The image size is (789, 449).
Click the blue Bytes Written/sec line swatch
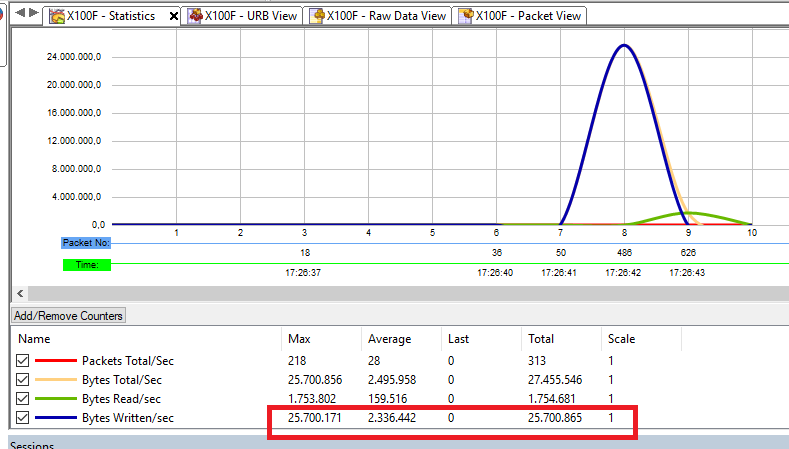point(54,417)
